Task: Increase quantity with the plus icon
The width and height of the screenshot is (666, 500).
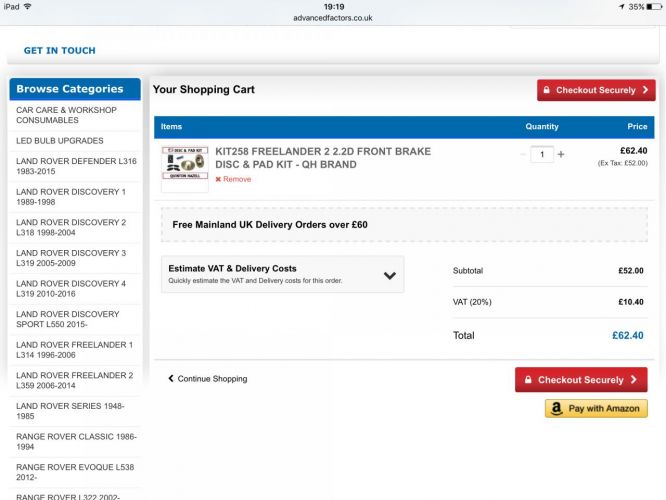Action: (561, 154)
